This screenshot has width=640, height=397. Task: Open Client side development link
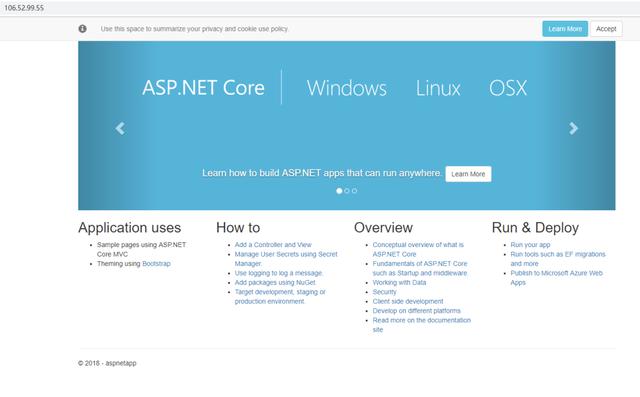click(x=408, y=301)
